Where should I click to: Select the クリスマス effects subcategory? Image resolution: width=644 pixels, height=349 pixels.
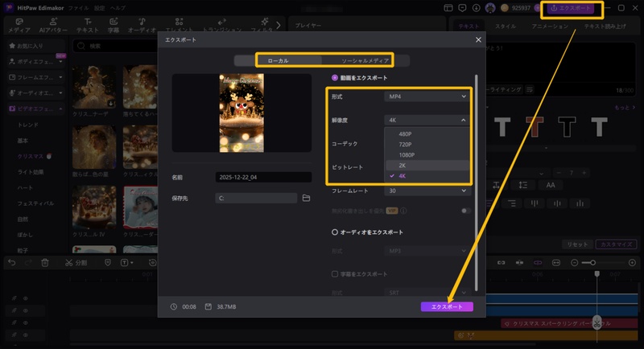pyautogui.click(x=31, y=156)
